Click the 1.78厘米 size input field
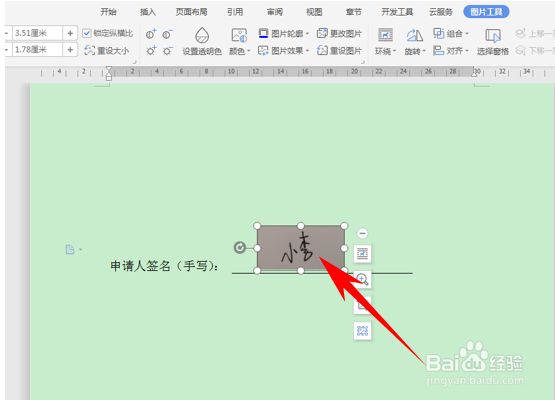This screenshot has height=400, width=555. tap(38, 50)
